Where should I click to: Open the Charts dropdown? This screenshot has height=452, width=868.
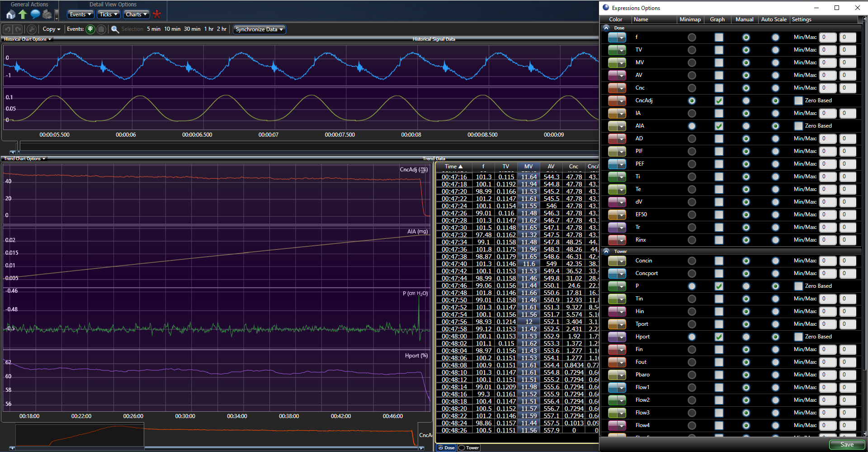(x=137, y=14)
